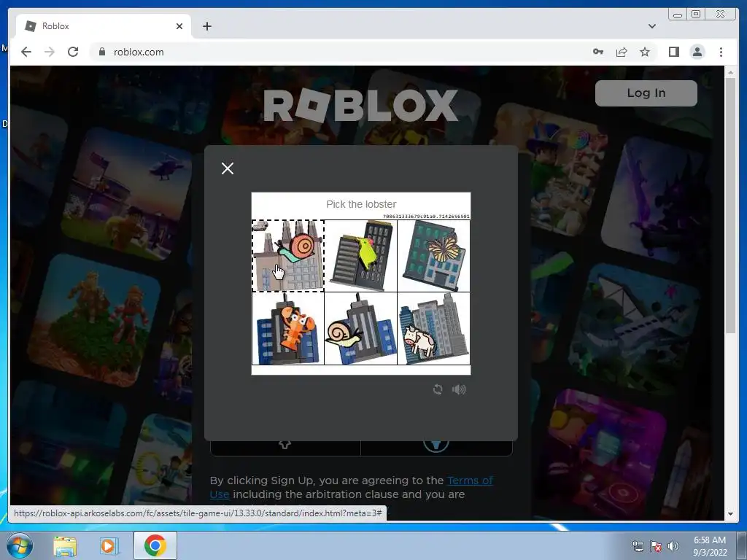Open network status tray icon

coord(638,546)
